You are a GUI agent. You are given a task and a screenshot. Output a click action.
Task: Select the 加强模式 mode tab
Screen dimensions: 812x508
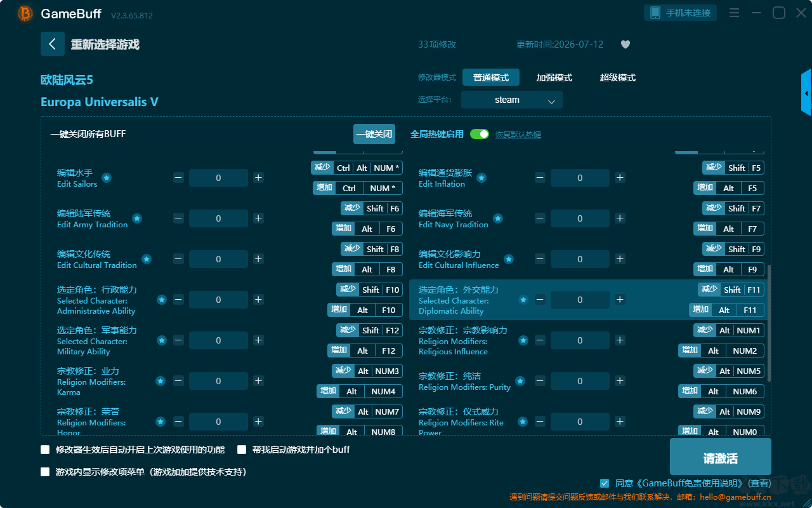(554, 77)
